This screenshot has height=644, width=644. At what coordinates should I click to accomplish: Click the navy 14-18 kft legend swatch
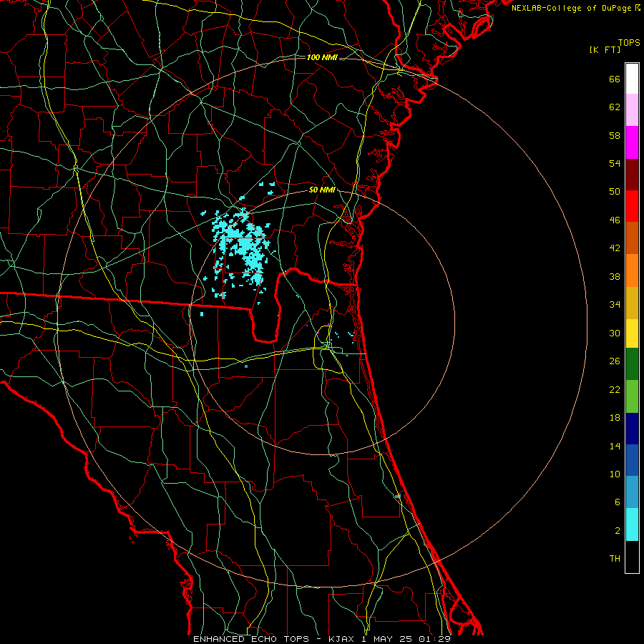pos(632,429)
